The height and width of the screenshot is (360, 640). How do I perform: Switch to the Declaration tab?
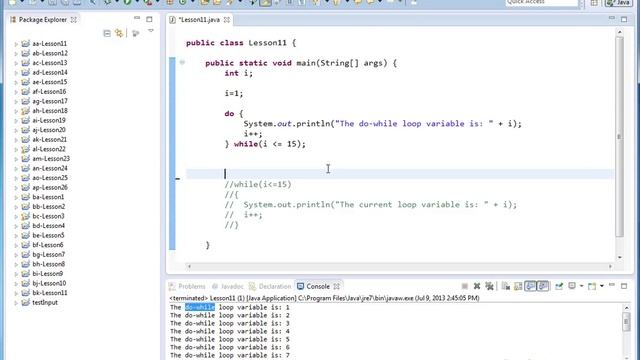[x=270, y=286]
